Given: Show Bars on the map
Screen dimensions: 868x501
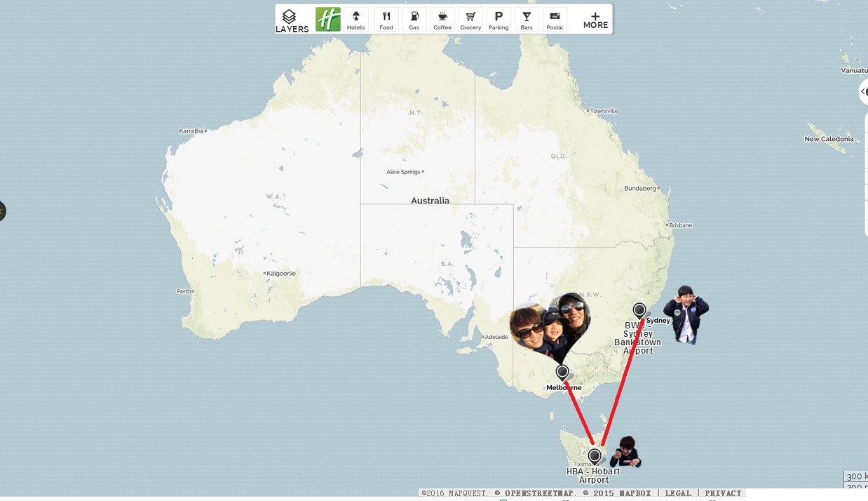Looking at the screenshot, I should point(527,20).
